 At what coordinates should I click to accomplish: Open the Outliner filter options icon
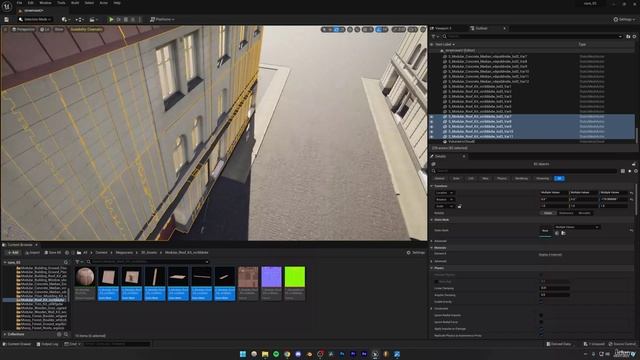pyautogui.click(x=435, y=36)
